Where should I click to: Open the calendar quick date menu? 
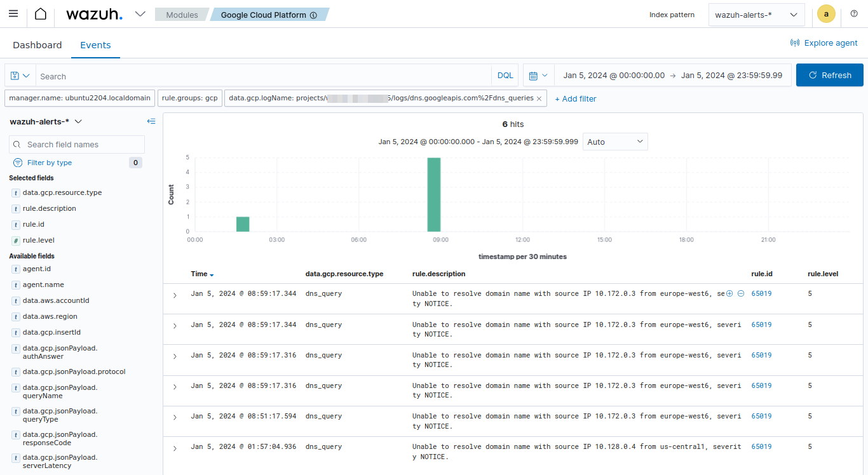539,76
